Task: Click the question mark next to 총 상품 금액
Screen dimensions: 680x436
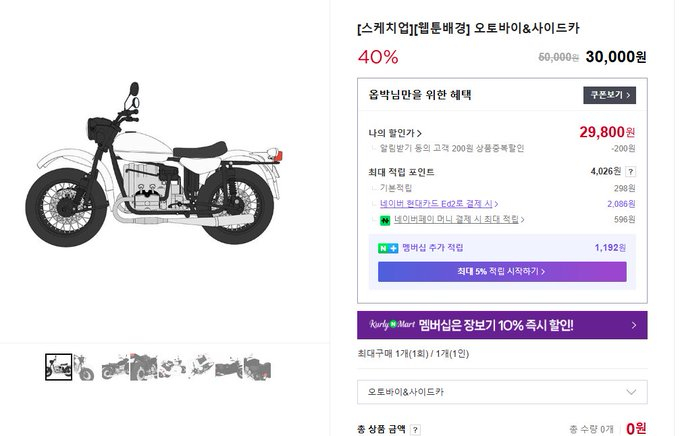Action: 414,429
